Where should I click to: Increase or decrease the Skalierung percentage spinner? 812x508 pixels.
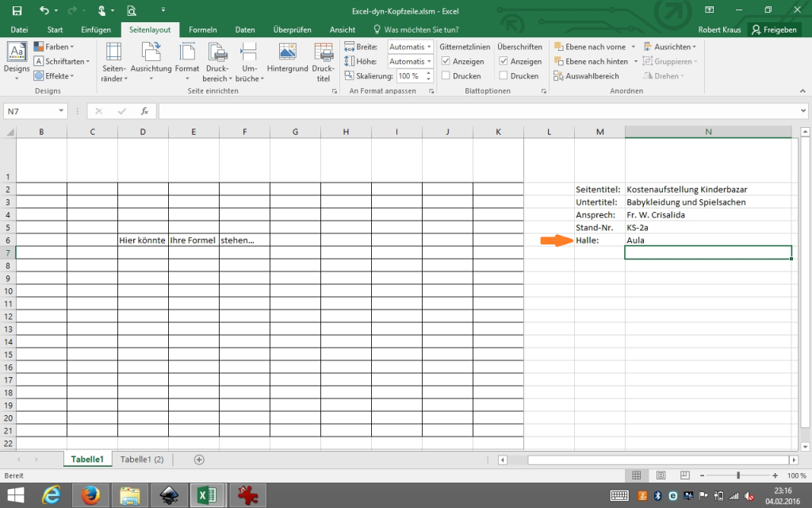click(x=428, y=75)
